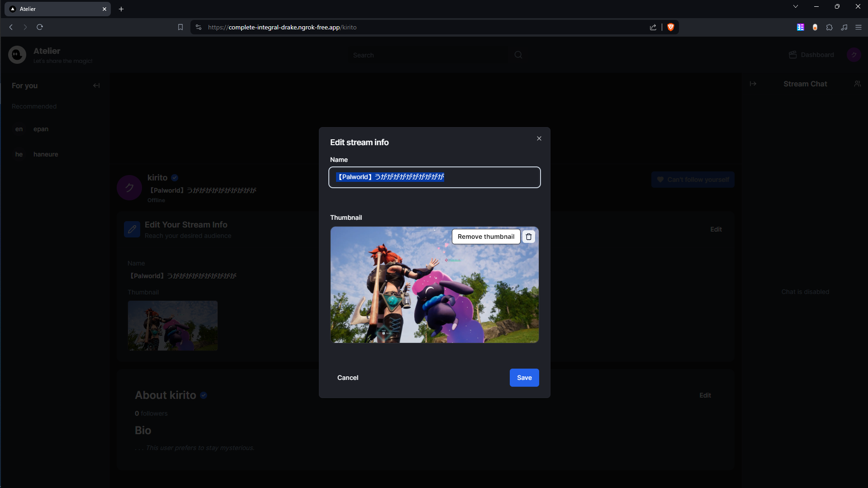Click the kirito verified badge
This screenshot has width=868, height=488.
click(x=175, y=178)
